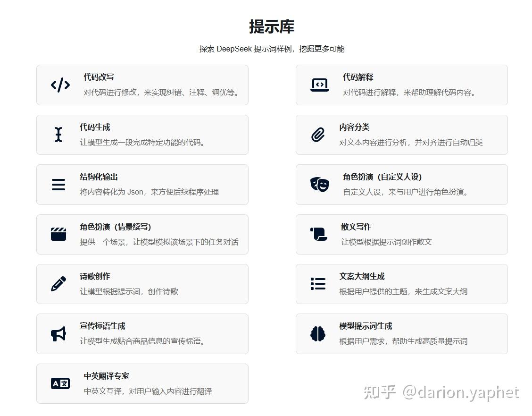Click the megaphone icon on 宣传标语生成 card

(58, 334)
